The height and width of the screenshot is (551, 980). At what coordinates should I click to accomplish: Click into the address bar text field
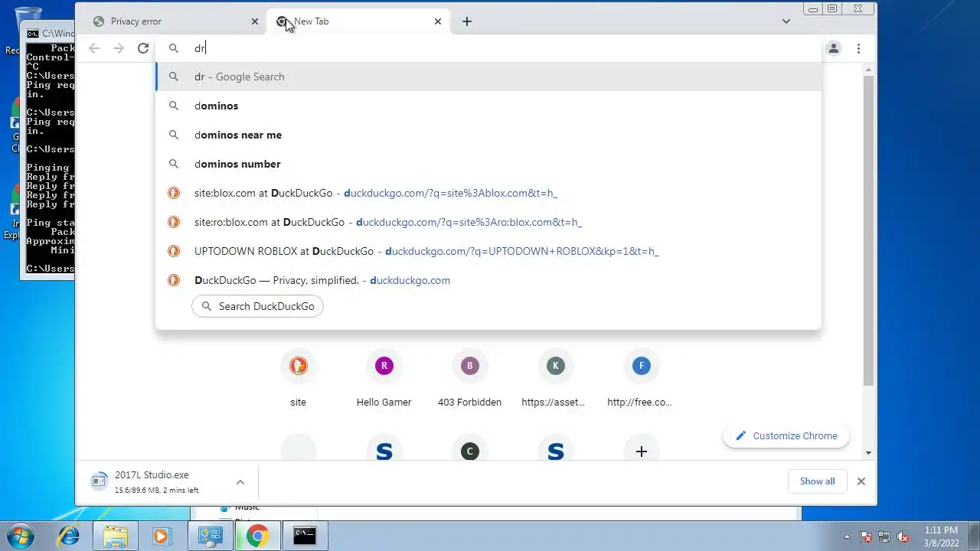point(488,48)
